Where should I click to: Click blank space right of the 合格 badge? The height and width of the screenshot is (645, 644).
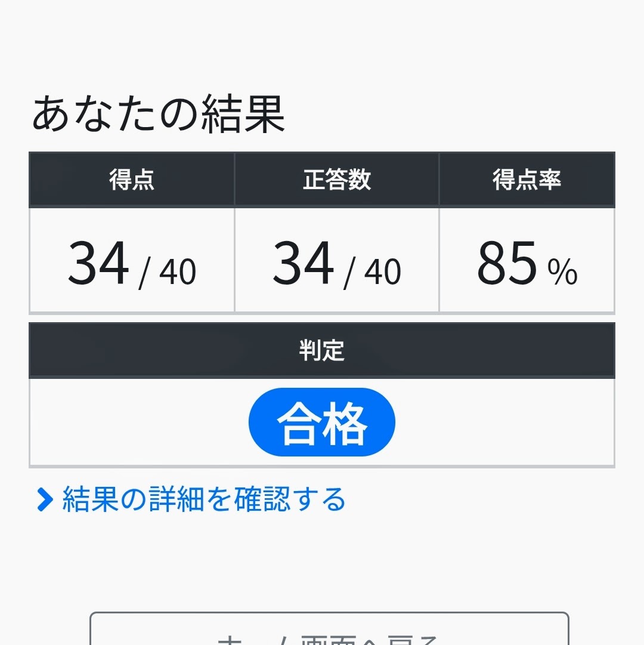pyautogui.click(x=507, y=422)
